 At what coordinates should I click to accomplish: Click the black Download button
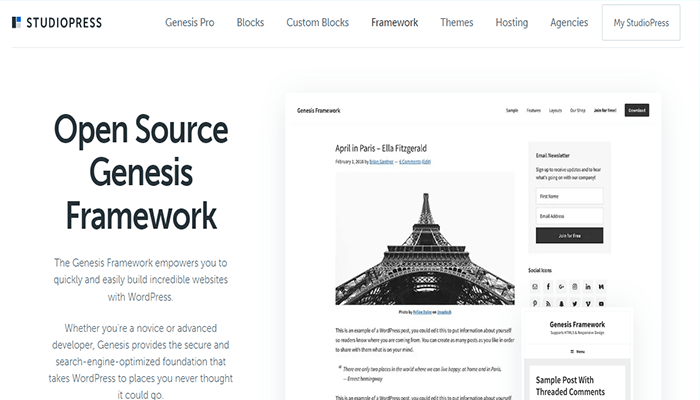click(638, 109)
